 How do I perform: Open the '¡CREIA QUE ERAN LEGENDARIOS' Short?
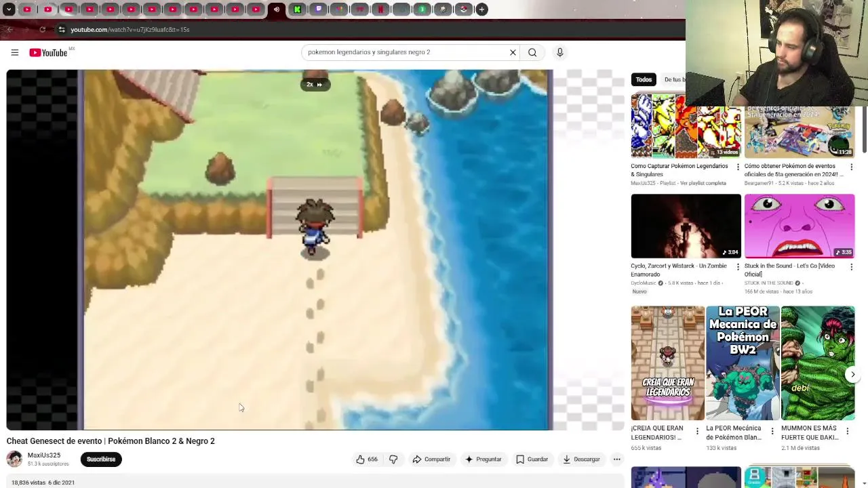[x=667, y=363]
